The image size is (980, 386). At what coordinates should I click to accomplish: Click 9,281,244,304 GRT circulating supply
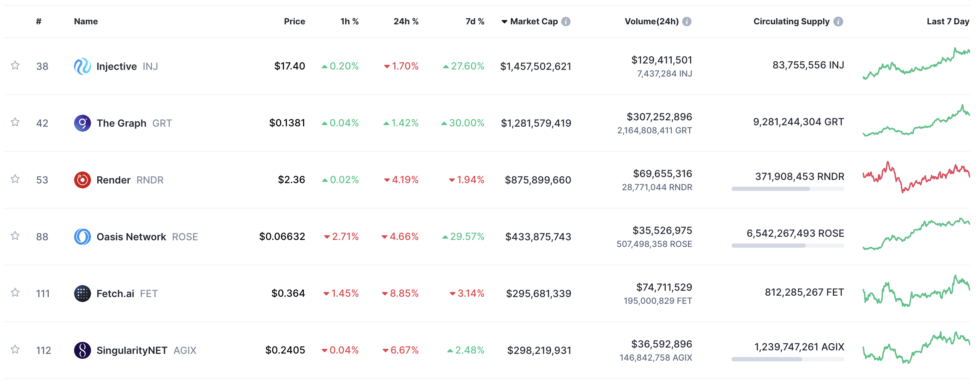pos(799,122)
